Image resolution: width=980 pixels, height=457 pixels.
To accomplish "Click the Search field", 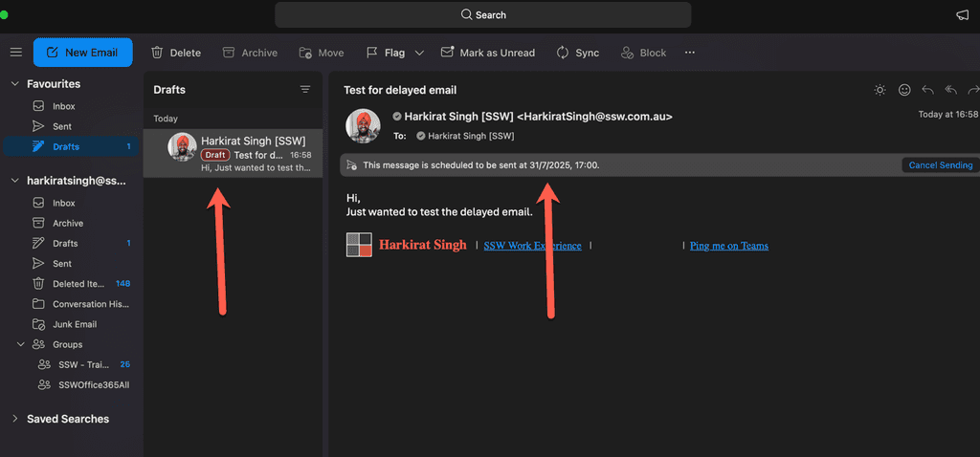I will (483, 15).
